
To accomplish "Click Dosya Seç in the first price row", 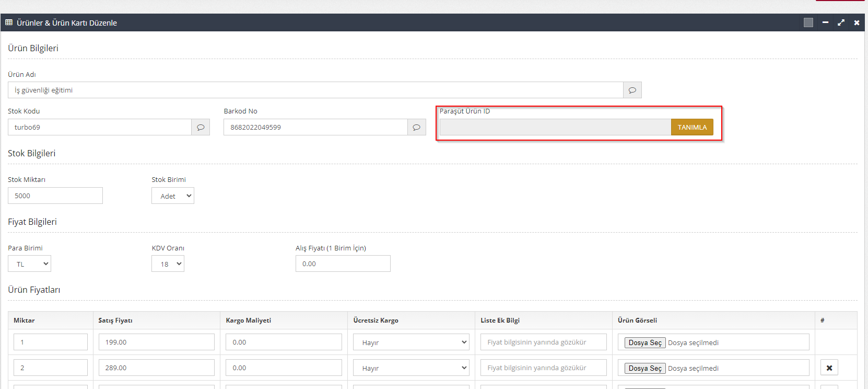I will (644, 342).
